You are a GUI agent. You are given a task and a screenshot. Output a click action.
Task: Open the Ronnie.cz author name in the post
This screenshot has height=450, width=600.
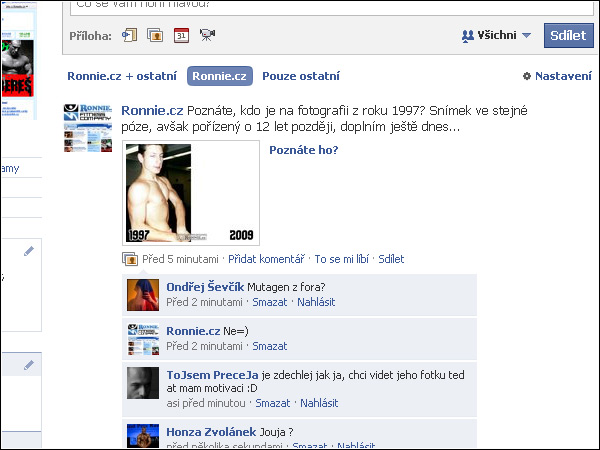[152, 111]
